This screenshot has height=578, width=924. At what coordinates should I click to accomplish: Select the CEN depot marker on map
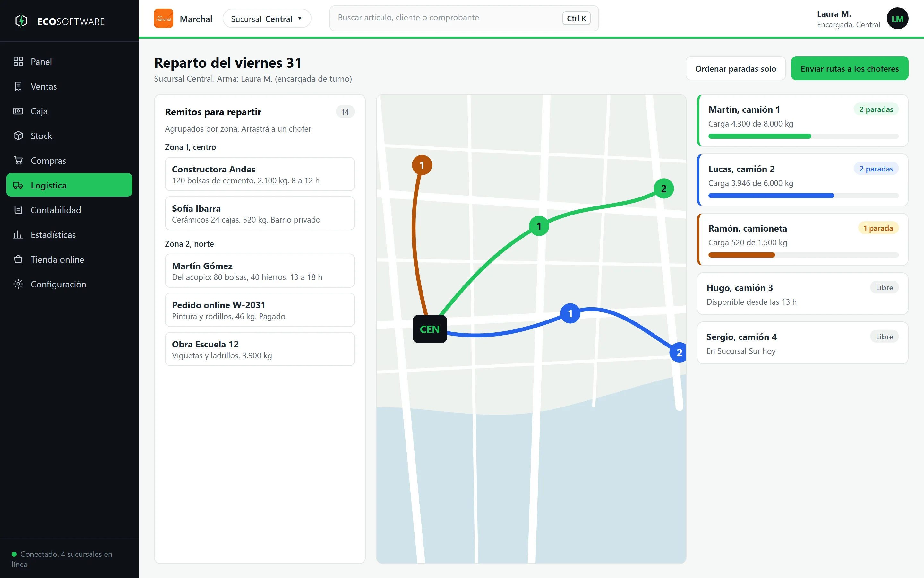[x=430, y=329]
